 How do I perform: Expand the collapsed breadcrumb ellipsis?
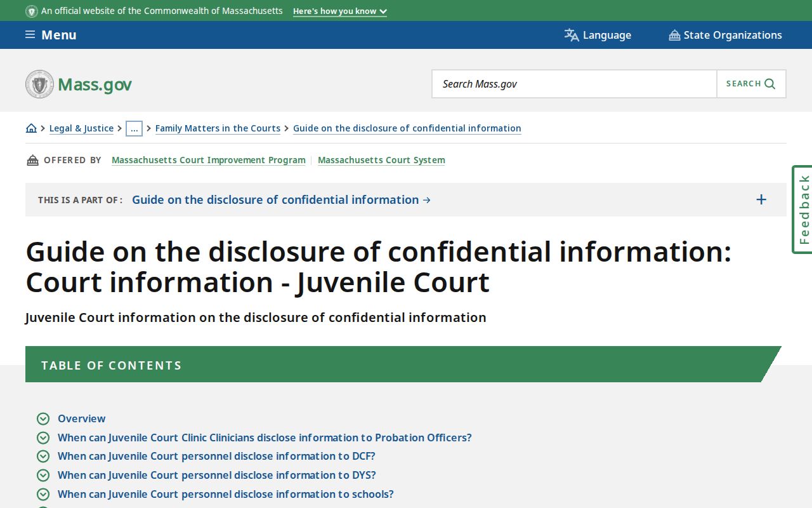(134, 128)
